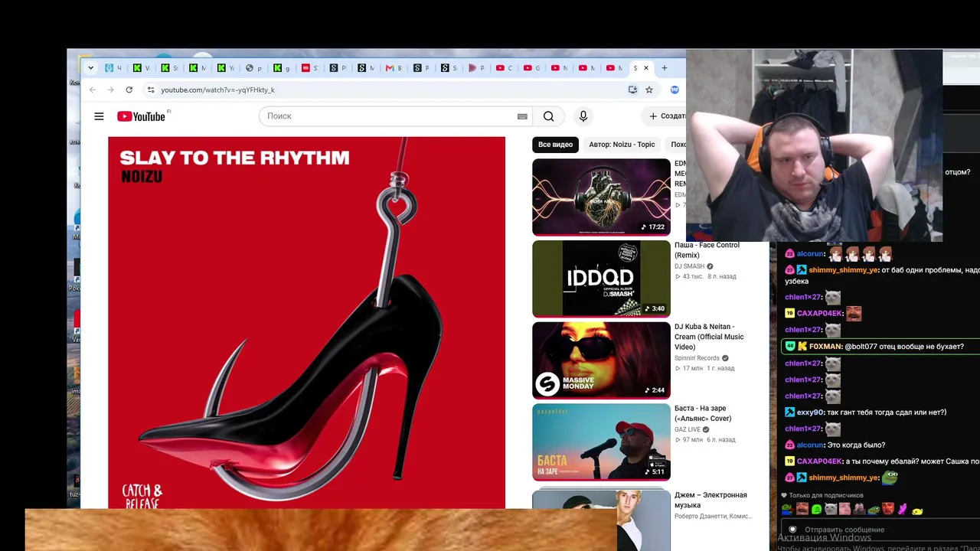Start voice search with the microphone icon
Viewport: 980px width, 551px height.
coord(583,116)
